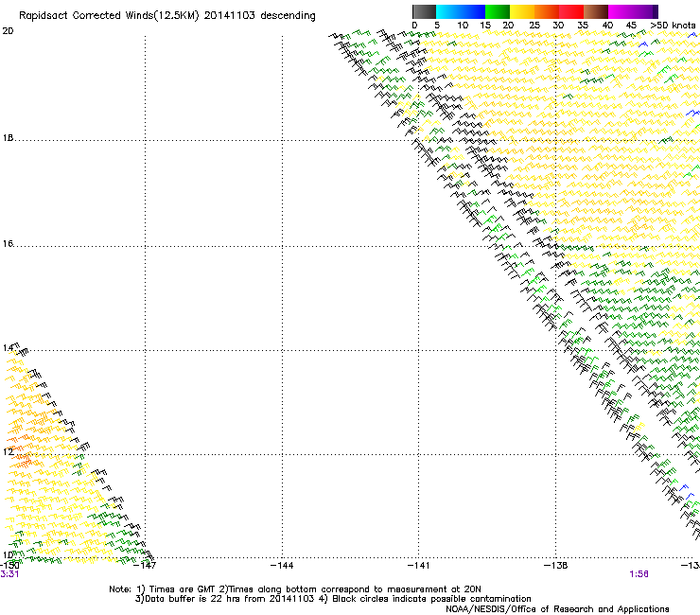Click the green 15-20 knots color band

tap(498, 11)
